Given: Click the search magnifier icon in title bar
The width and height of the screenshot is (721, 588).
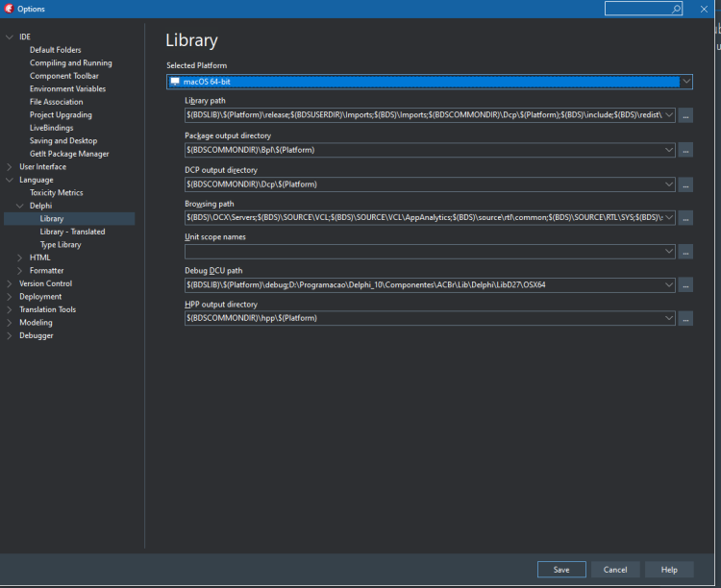Looking at the screenshot, I should coord(676,9).
